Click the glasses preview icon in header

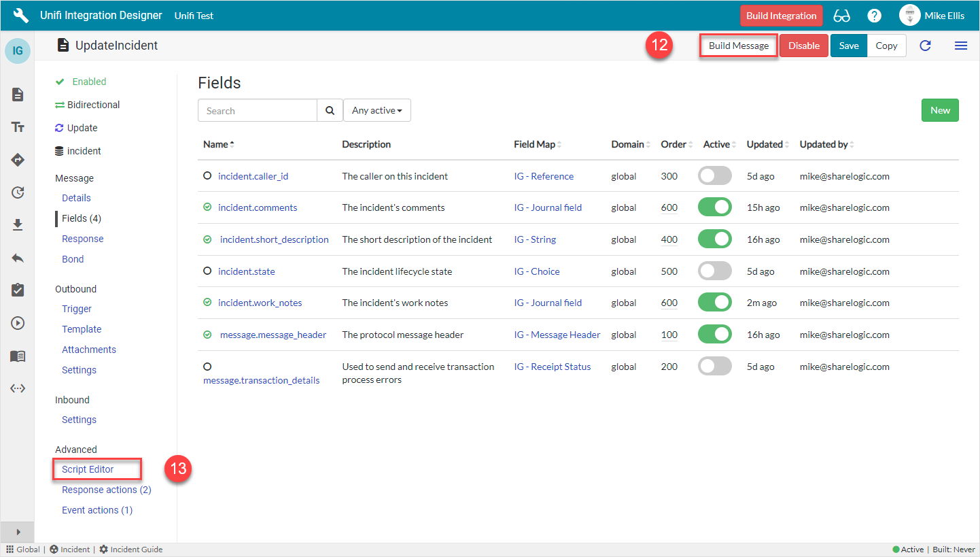tap(841, 16)
